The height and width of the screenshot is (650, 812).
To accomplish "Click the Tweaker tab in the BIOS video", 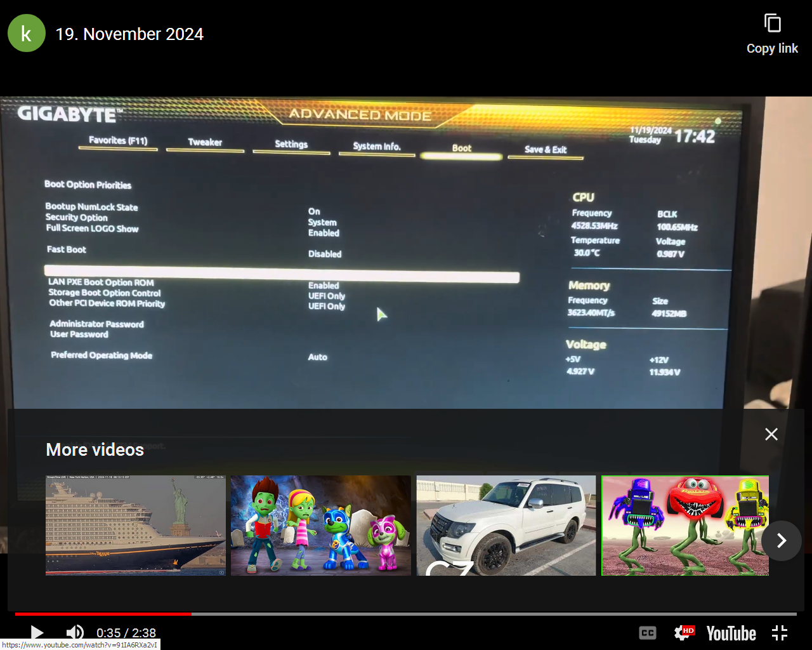I will pos(205,142).
